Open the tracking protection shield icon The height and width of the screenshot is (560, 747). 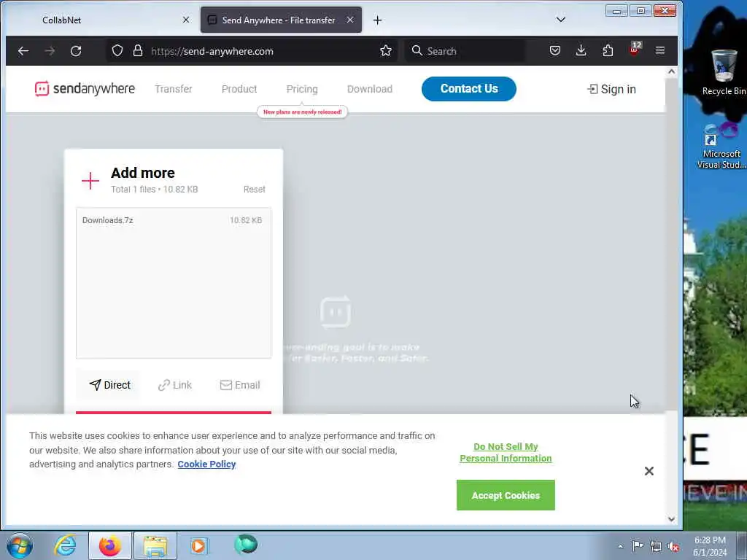tap(117, 51)
